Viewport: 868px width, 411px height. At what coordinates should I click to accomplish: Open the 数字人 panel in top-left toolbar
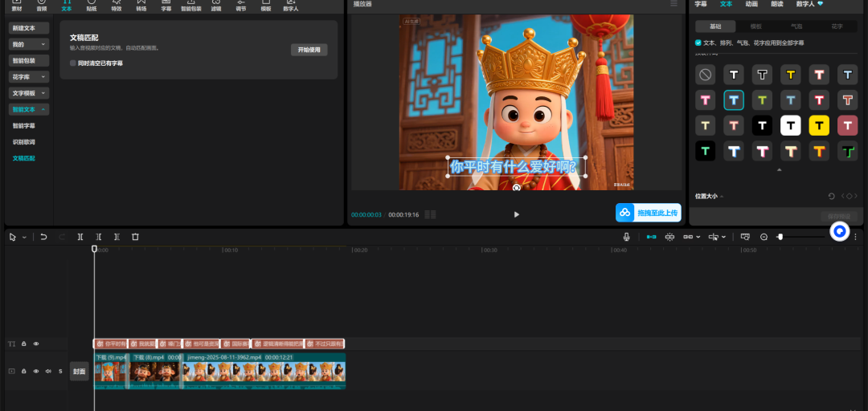291,6
